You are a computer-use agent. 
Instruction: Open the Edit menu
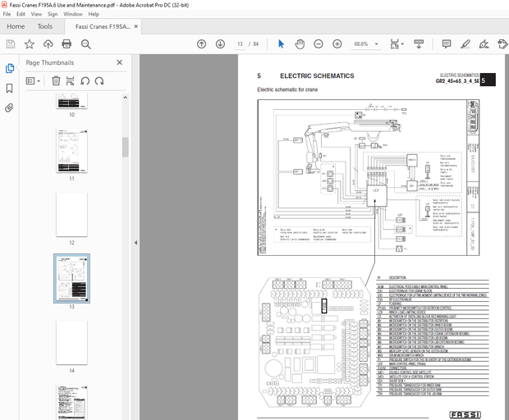click(x=21, y=14)
